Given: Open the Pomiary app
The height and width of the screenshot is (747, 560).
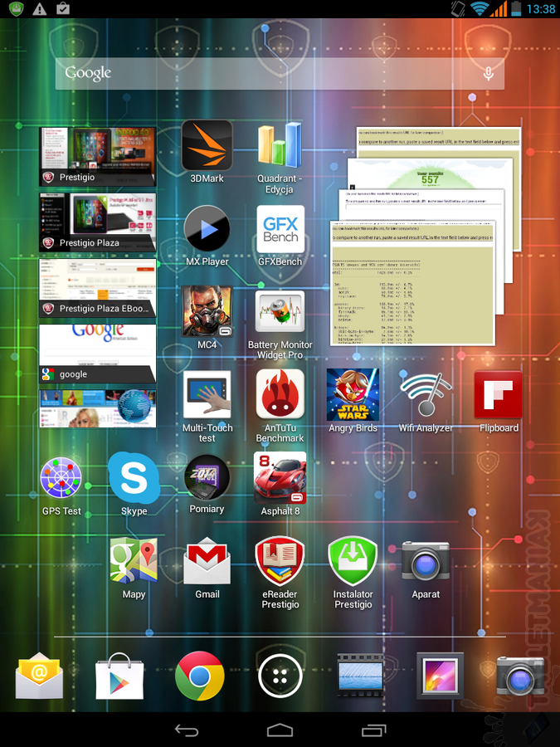Looking at the screenshot, I should pos(207,484).
